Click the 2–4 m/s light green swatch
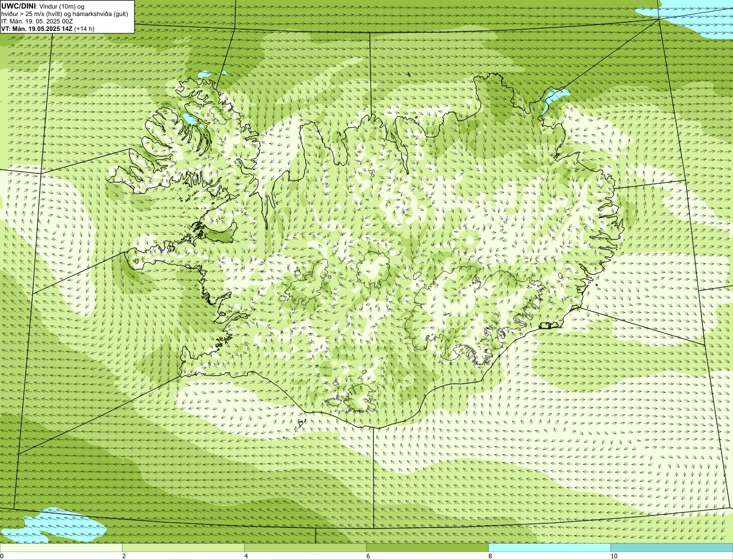 (x=183, y=548)
